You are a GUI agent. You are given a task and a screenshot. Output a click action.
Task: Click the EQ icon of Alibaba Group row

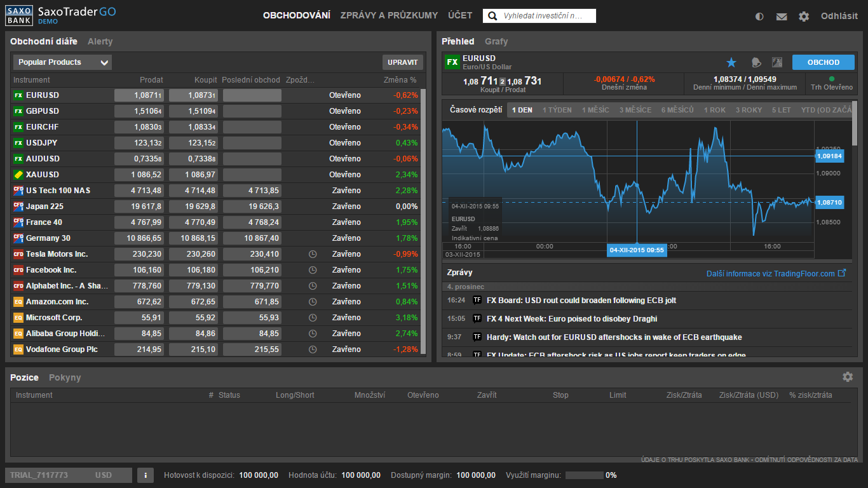coord(18,334)
